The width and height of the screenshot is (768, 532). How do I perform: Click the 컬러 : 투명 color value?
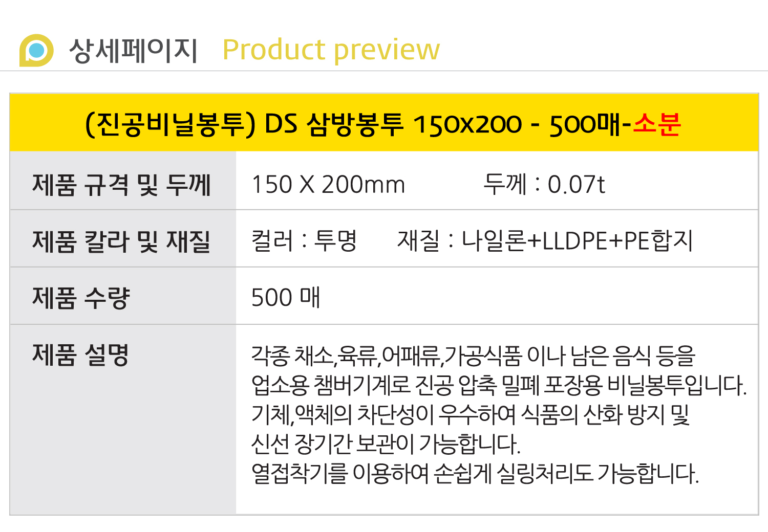[x=304, y=241]
